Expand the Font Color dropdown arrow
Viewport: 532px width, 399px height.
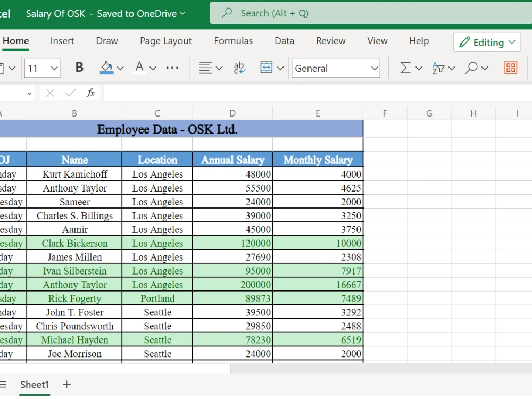[153, 68]
